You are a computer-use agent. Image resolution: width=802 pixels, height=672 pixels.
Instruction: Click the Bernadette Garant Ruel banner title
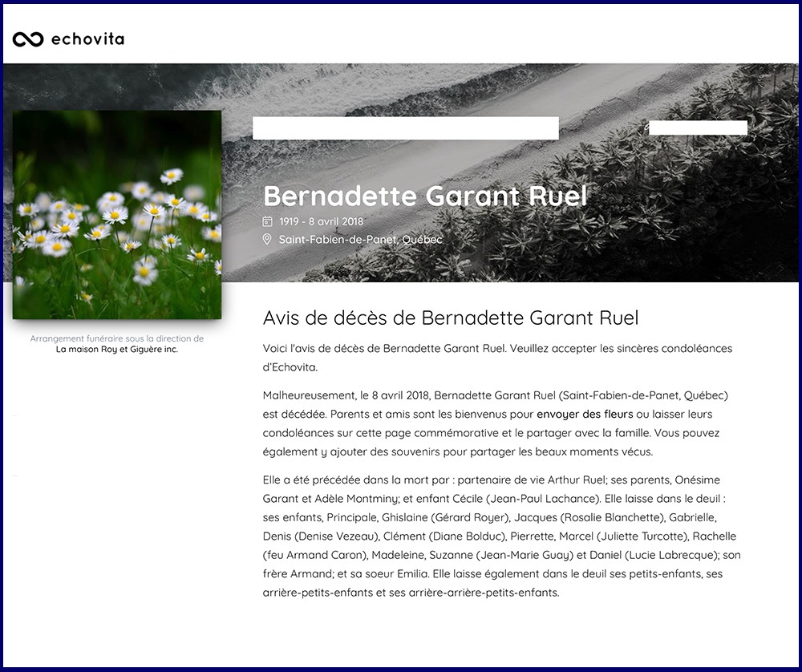pos(425,196)
